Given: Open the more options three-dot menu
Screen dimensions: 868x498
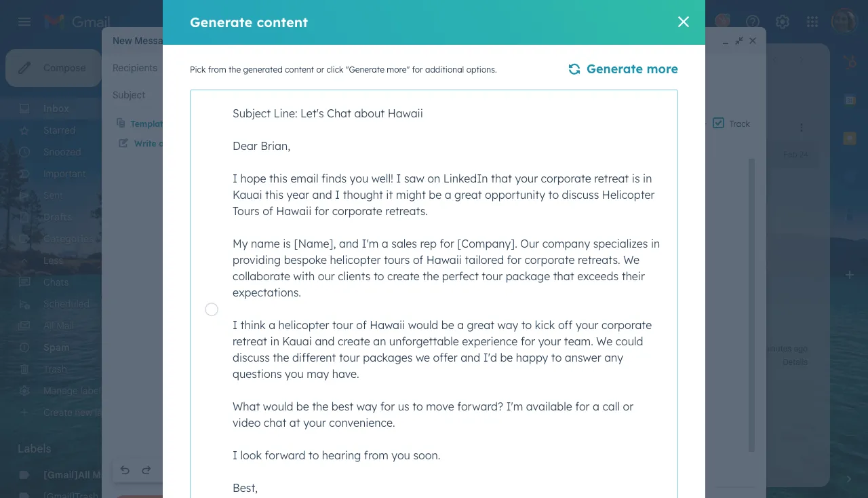Looking at the screenshot, I should (x=802, y=128).
